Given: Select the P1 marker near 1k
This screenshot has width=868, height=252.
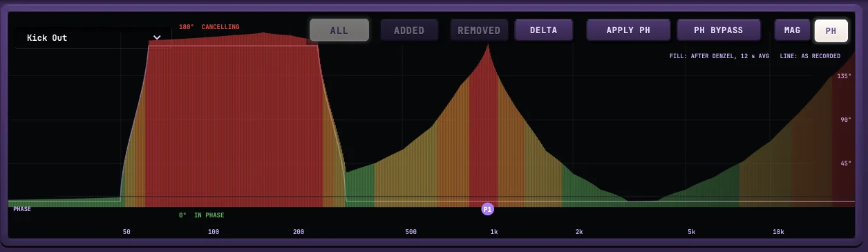Looking at the screenshot, I should pos(487,209).
